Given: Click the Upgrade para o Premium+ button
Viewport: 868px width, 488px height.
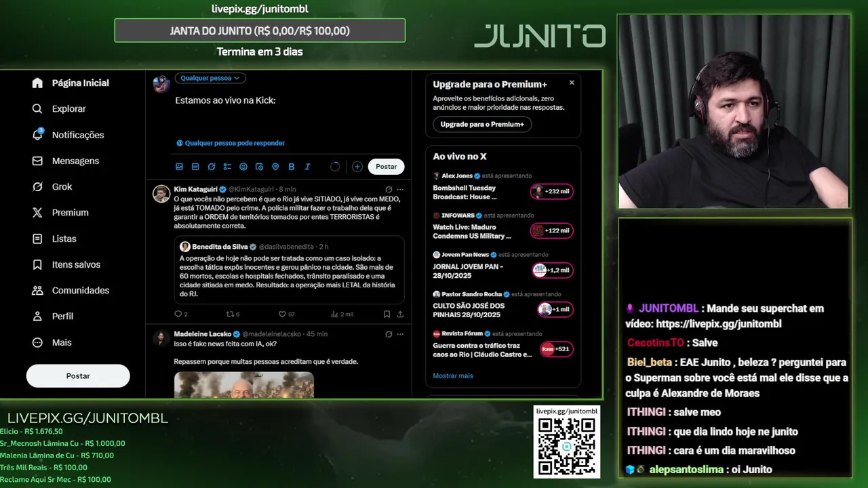Looking at the screenshot, I should [x=482, y=125].
